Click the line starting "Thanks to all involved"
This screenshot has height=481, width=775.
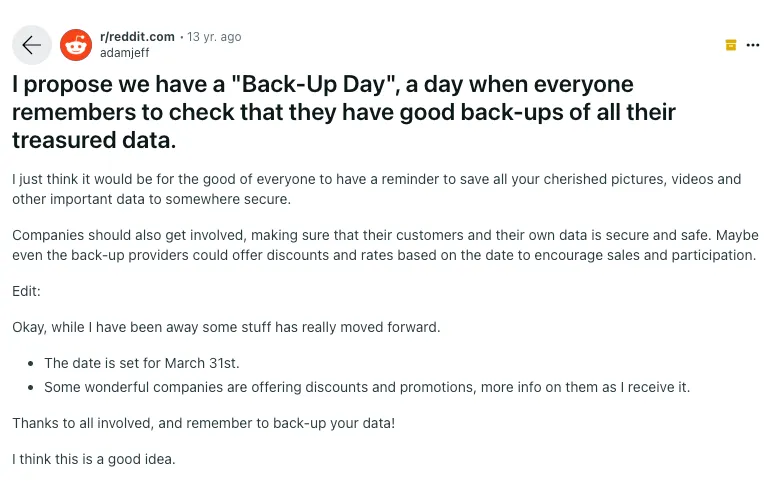(203, 423)
